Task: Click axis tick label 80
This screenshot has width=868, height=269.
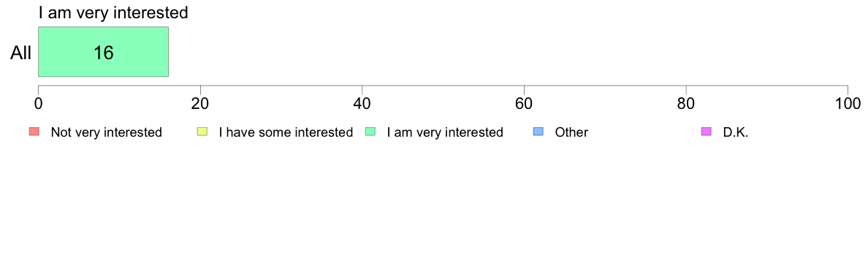Action: click(x=686, y=104)
